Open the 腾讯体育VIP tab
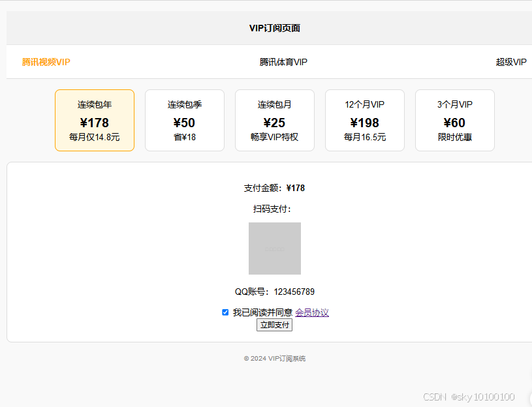The height and width of the screenshot is (407, 532). pos(283,62)
